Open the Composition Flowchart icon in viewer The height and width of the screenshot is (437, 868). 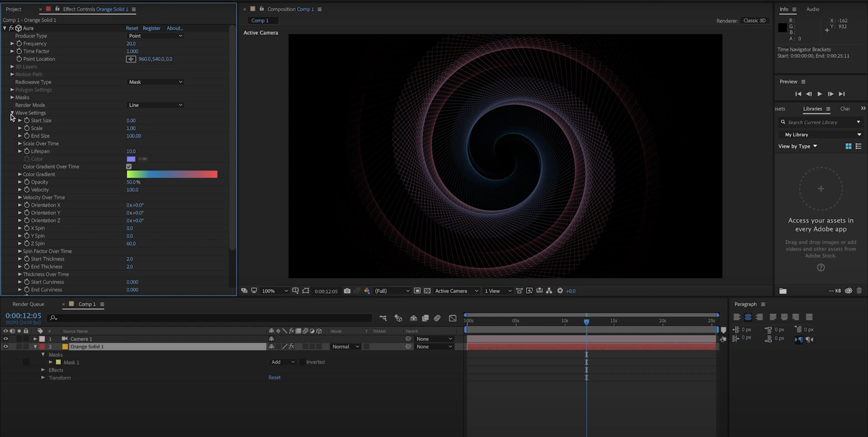549,291
